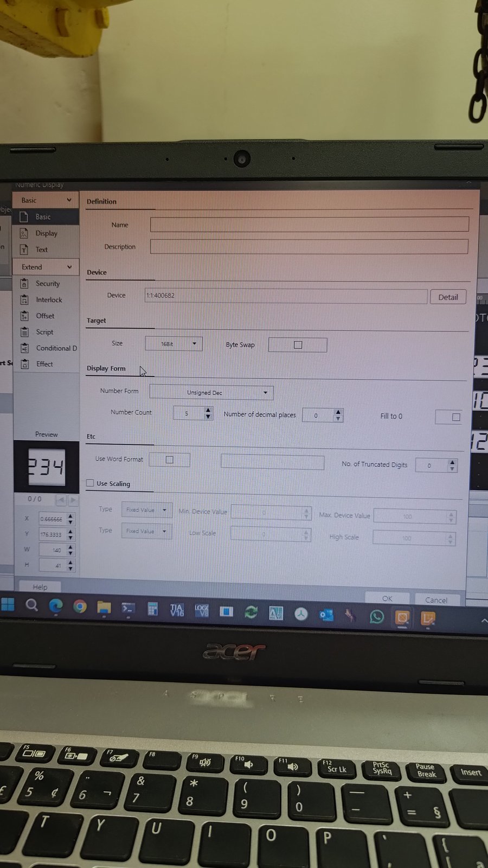Click the round clock-like taskbar icon

click(301, 614)
